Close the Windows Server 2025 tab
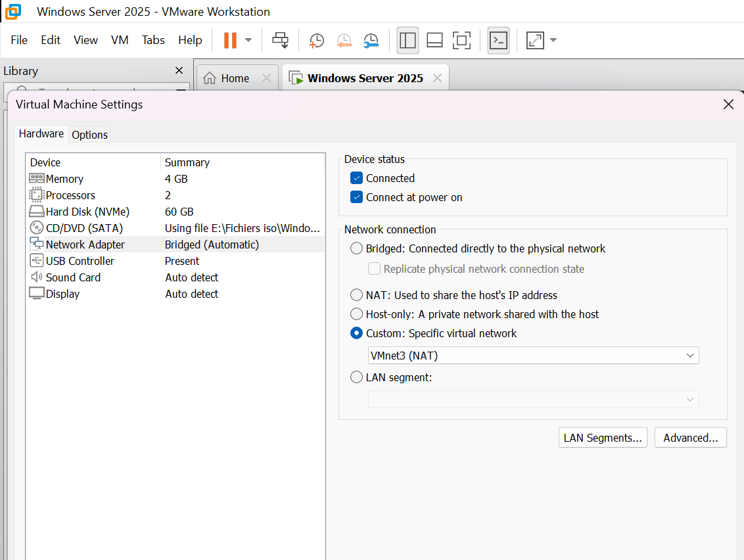The height and width of the screenshot is (560, 744). pyautogui.click(x=437, y=78)
